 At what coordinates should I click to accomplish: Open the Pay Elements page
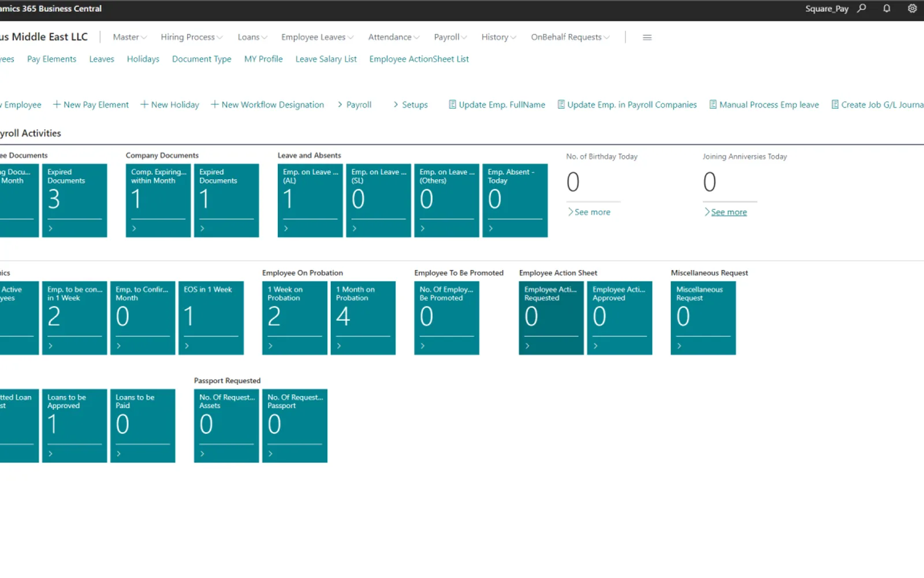[x=51, y=59]
